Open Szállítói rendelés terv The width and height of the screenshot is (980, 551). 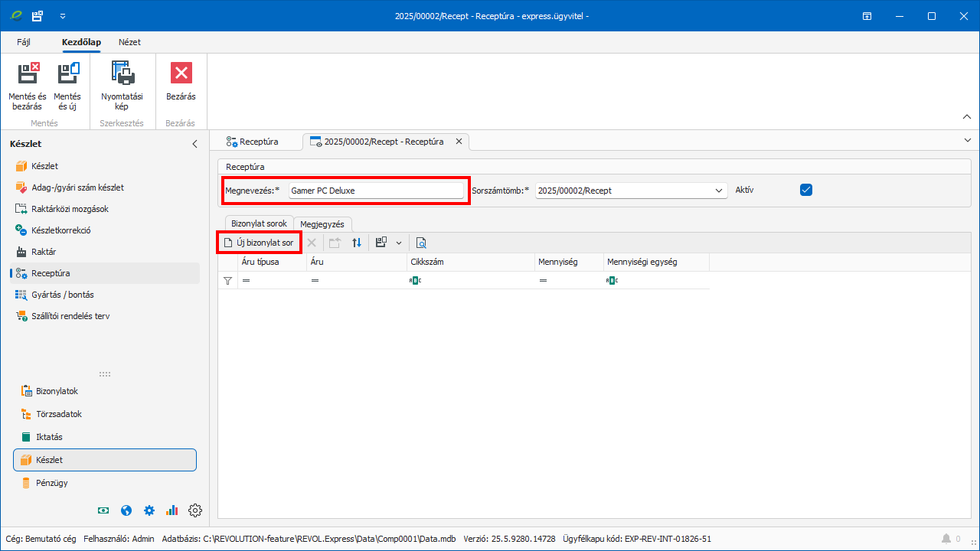coord(105,316)
